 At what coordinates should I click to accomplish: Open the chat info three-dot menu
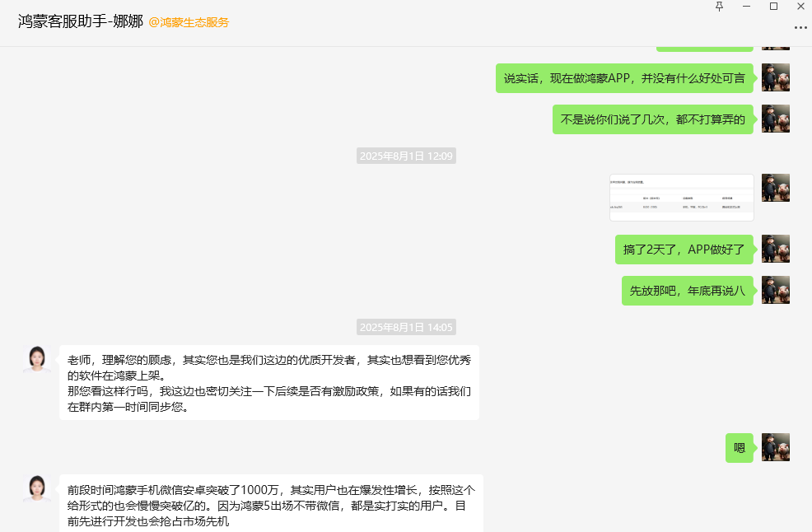(800, 27)
